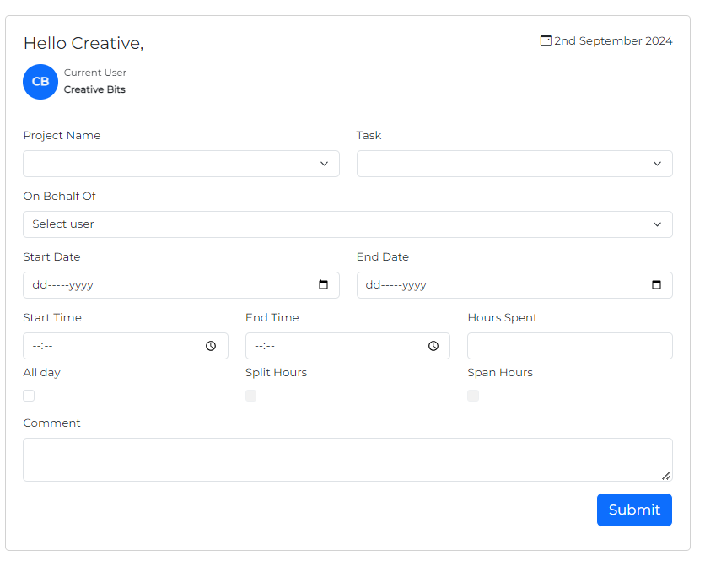
Task: Click the Start Time clock icon
Action: (211, 346)
